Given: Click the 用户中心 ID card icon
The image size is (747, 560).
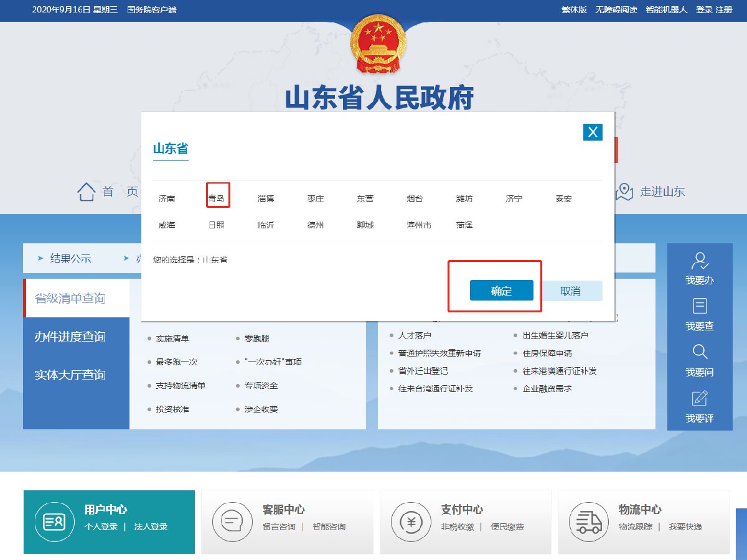Looking at the screenshot, I should (54, 521).
